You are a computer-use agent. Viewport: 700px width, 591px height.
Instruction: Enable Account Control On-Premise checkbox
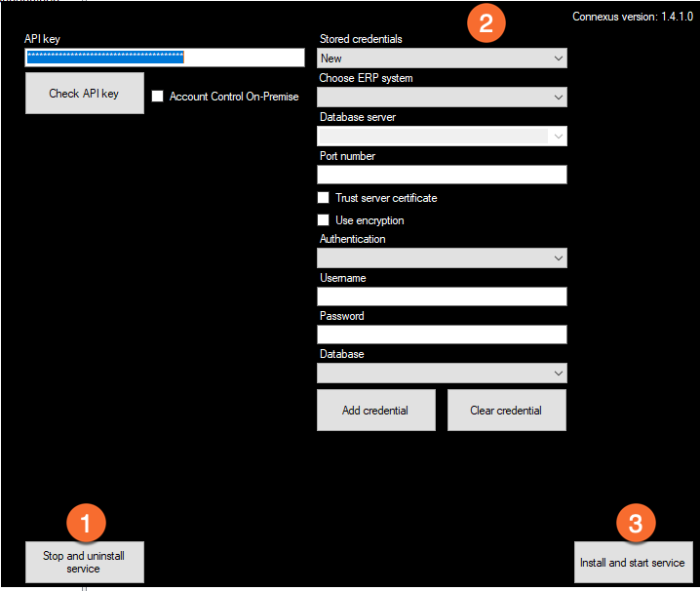[x=158, y=97]
